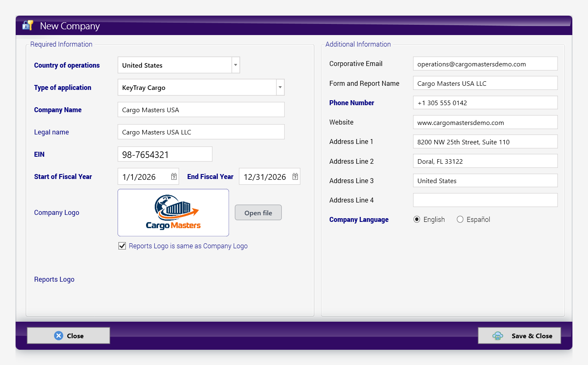Click the Corporative Email field
The height and width of the screenshot is (365, 588).
(485, 64)
